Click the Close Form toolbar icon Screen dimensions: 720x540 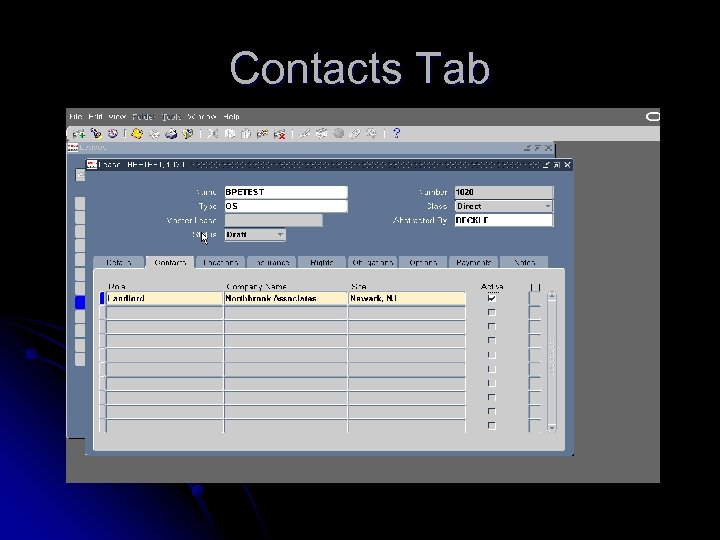tap(187, 134)
